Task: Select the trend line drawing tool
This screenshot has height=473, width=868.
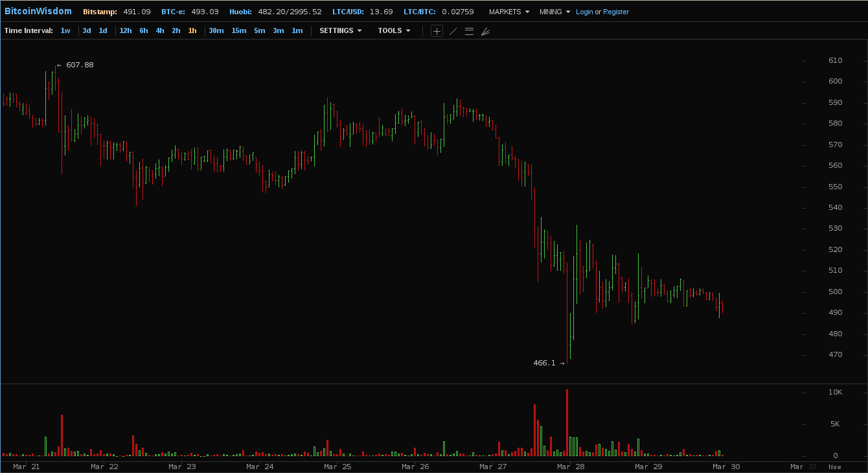Action: click(x=453, y=31)
